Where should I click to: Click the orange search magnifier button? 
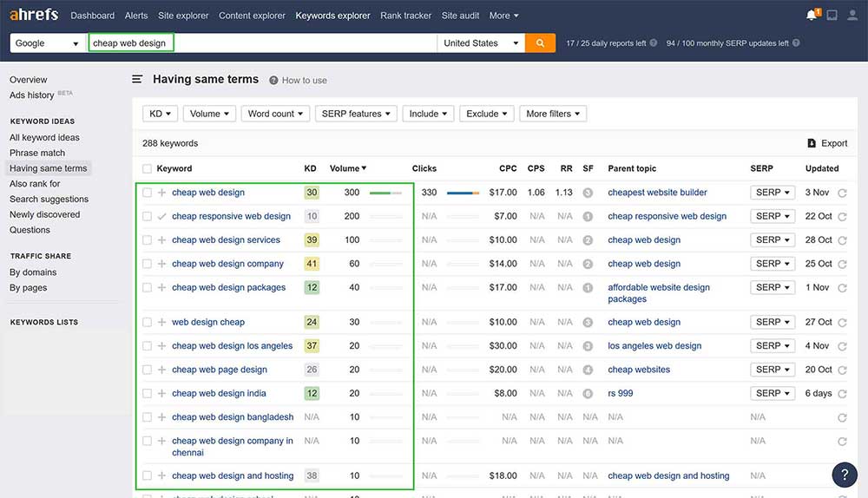click(x=540, y=43)
